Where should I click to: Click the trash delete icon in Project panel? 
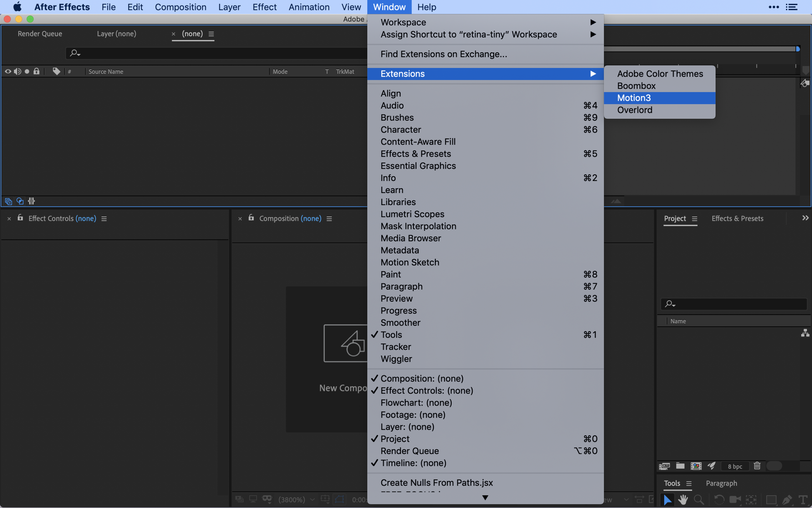757,466
